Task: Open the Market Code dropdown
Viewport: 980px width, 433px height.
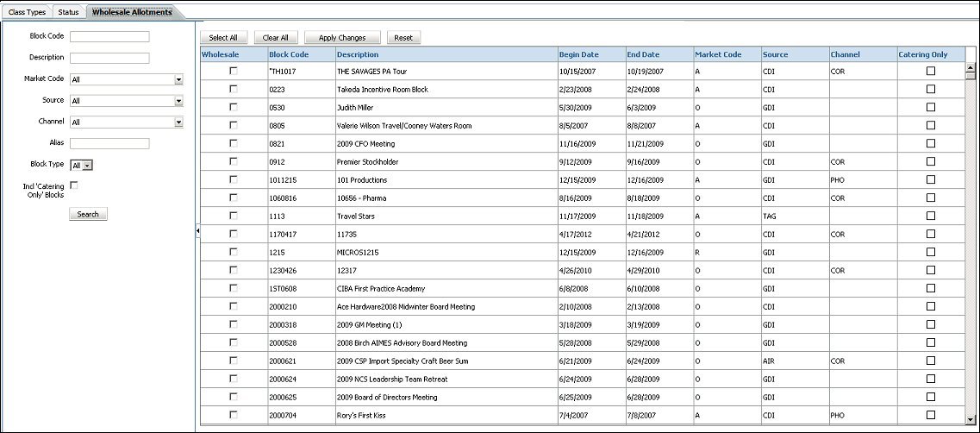Action: click(x=178, y=79)
